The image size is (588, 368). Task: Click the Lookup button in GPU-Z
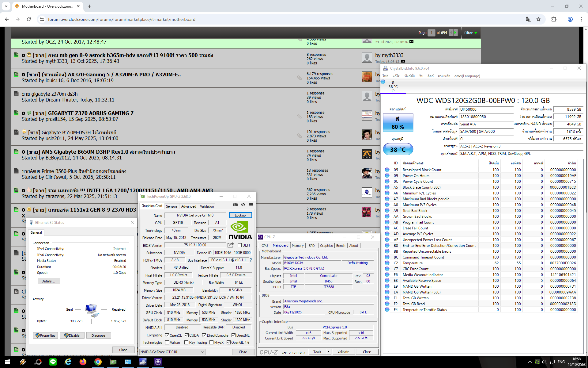click(240, 215)
